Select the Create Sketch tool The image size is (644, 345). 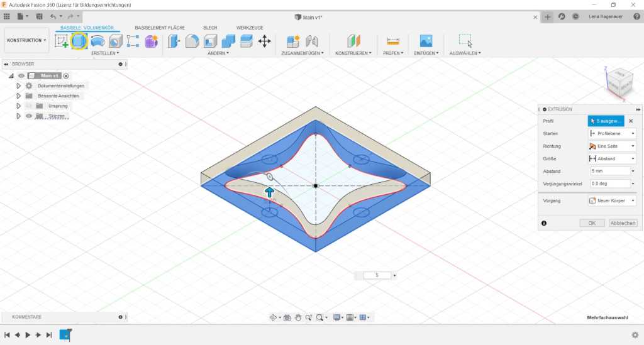pyautogui.click(x=61, y=41)
